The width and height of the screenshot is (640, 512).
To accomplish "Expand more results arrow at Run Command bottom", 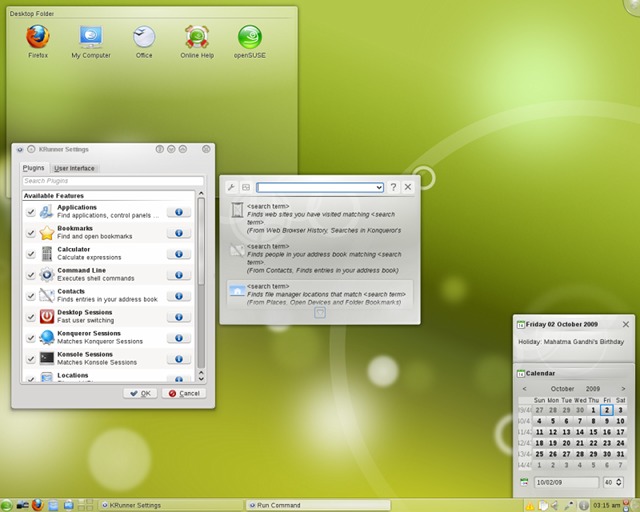I will 320,313.
